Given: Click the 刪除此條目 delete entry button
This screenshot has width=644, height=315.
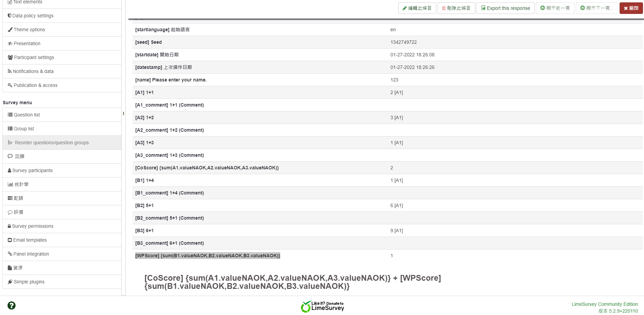Looking at the screenshot, I should pos(456,8).
